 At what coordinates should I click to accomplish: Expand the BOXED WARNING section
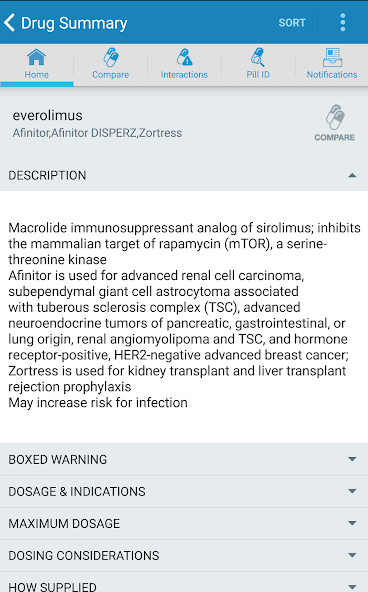[184, 459]
